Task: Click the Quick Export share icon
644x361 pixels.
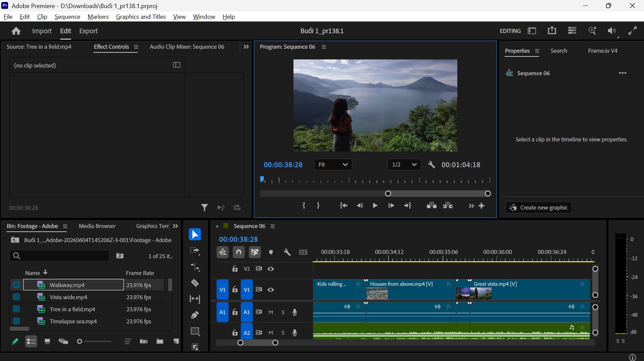Action: (x=552, y=31)
